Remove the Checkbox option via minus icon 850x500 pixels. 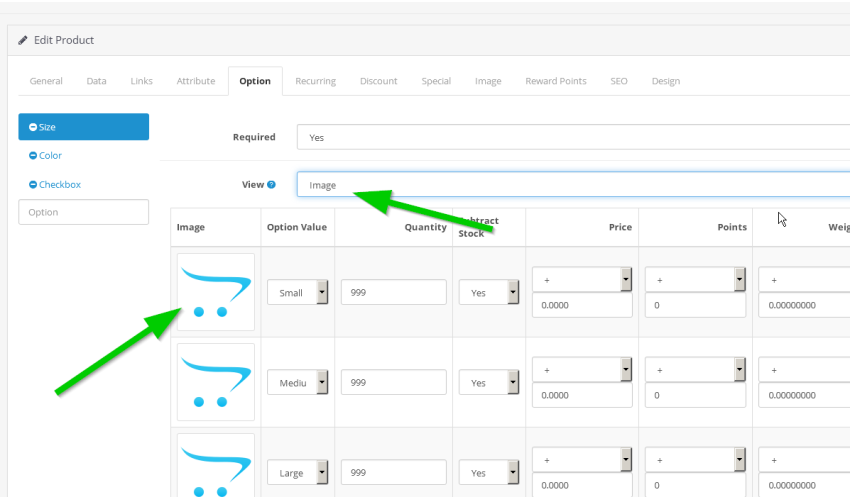point(33,184)
